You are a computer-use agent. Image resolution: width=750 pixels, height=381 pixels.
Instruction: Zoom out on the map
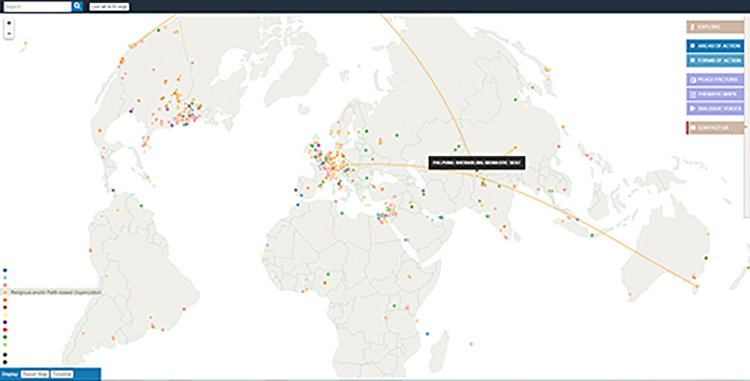click(9, 33)
